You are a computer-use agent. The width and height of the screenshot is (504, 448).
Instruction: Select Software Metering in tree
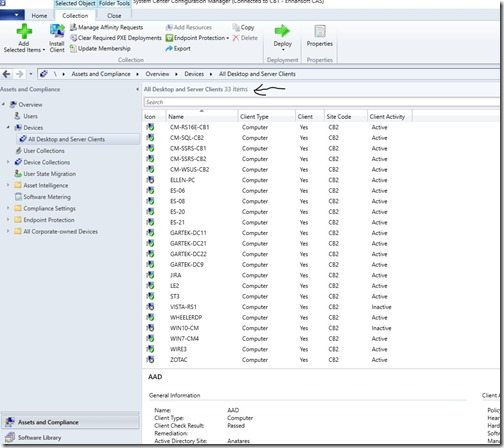click(47, 197)
